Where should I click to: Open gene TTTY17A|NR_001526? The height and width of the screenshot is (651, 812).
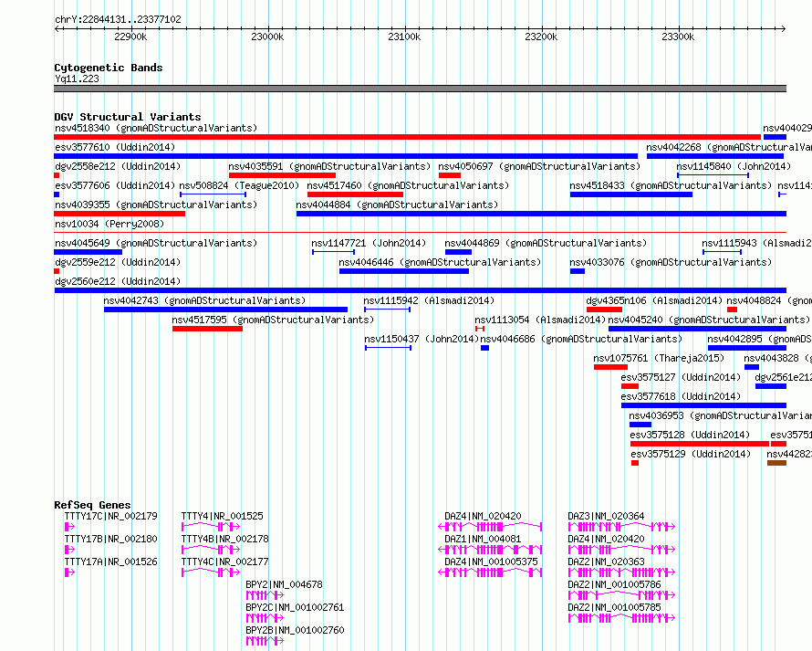pyautogui.click(x=110, y=562)
